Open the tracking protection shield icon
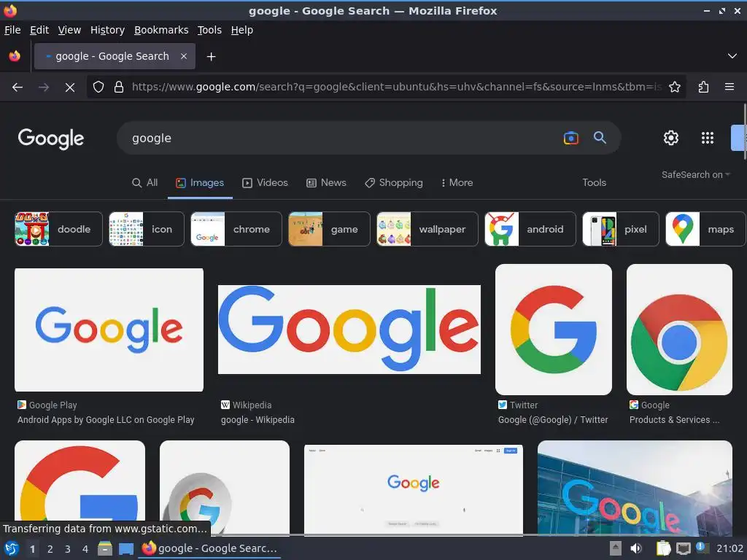The image size is (747, 560). pos(98,87)
